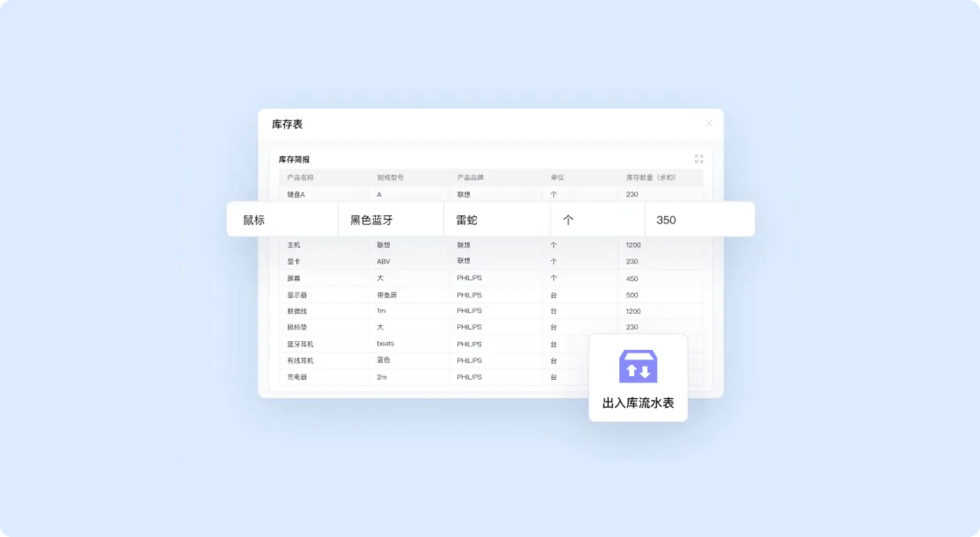Click the 雷蛇 brand cell

(467, 220)
